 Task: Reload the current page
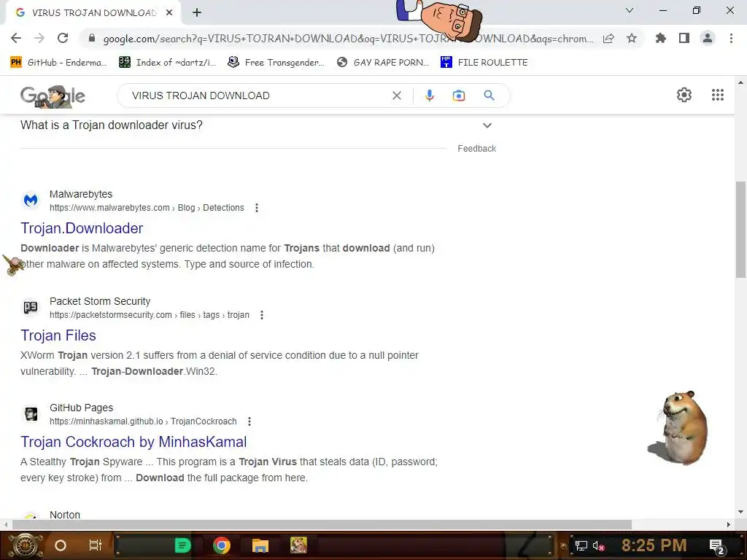[x=63, y=38]
